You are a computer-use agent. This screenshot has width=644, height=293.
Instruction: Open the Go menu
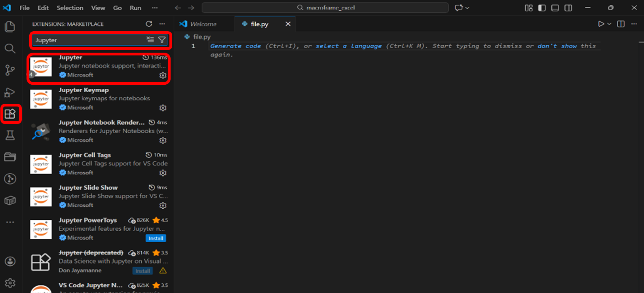[x=118, y=8]
